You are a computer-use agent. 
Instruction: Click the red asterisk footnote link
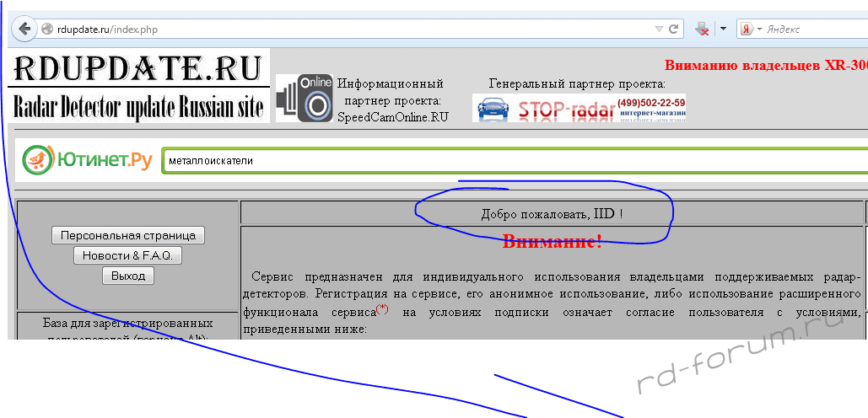click(382, 311)
